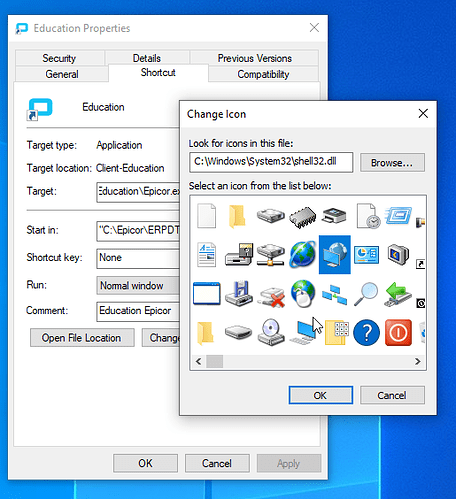Open the Previous Versions tab
The height and width of the screenshot is (499, 456).
pos(255,58)
